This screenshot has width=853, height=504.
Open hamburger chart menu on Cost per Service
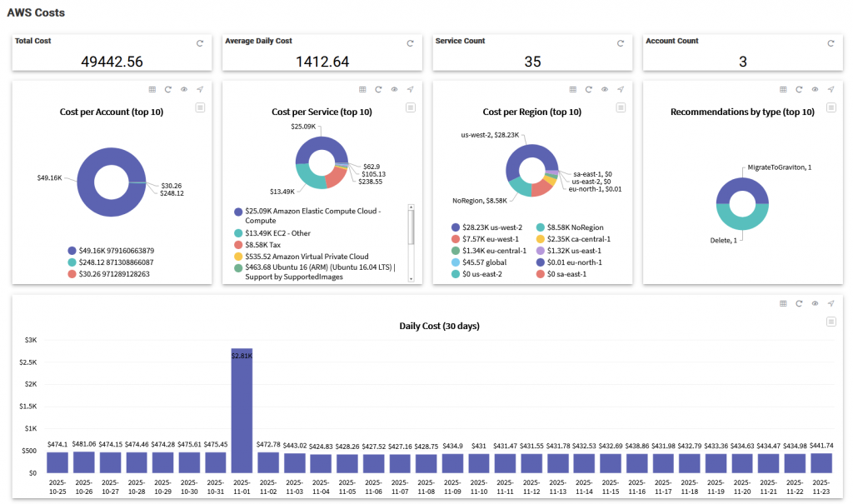pos(410,107)
